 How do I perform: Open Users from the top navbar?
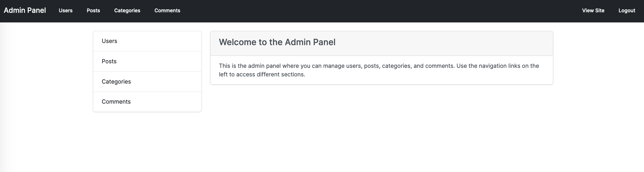[66, 10]
